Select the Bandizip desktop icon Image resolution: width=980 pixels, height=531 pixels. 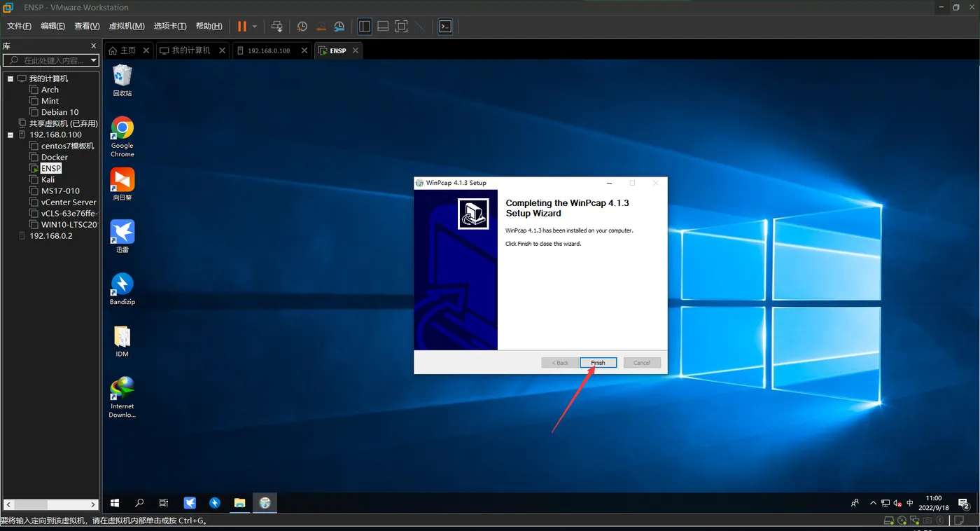(122, 289)
